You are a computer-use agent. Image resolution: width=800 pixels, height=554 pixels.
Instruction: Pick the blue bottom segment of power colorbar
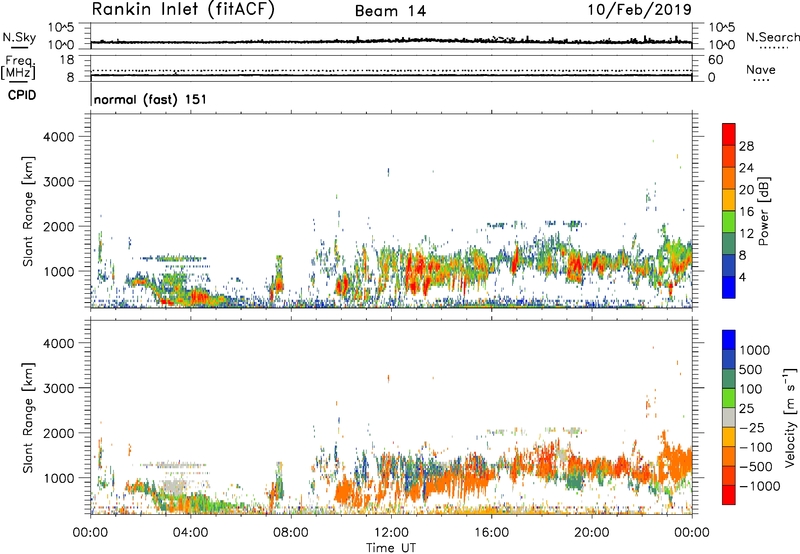(x=729, y=287)
